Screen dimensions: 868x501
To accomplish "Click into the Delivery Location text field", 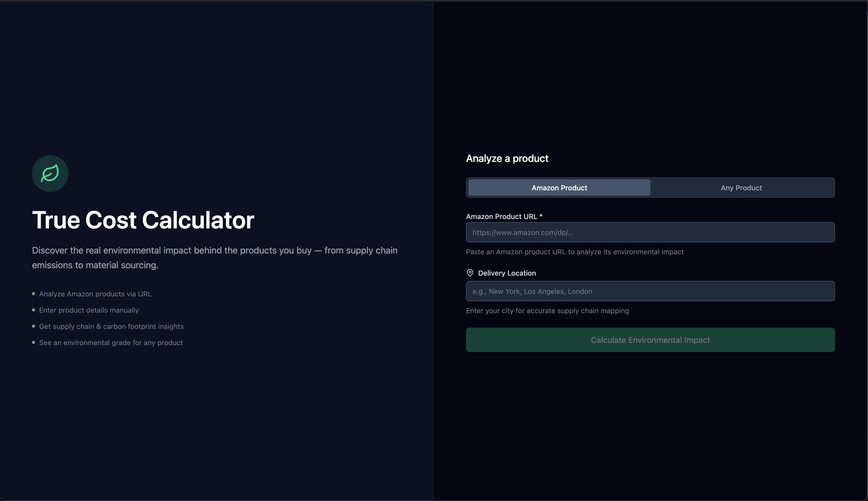I will click(x=650, y=291).
